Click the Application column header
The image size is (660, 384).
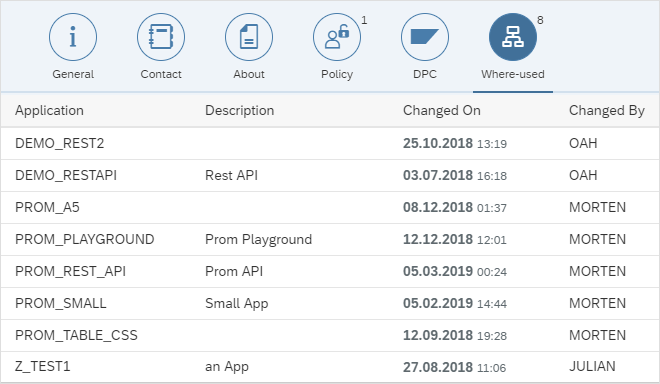[49, 111]
